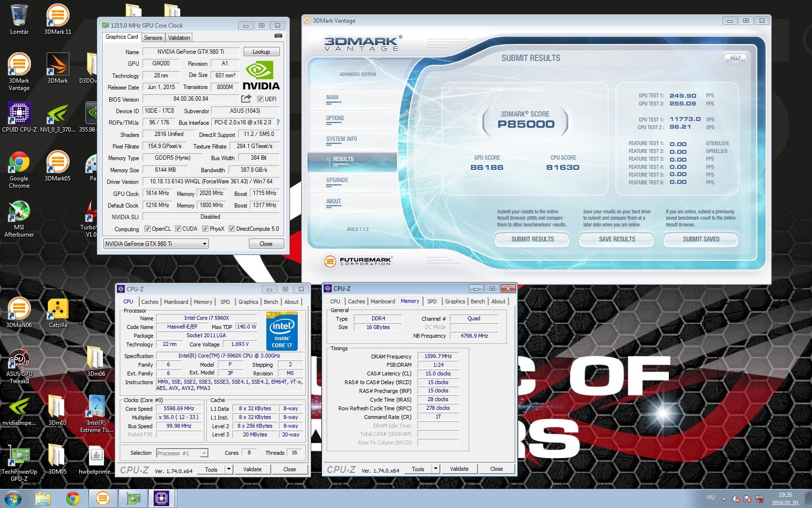Select SYSTEM INFO in 3DMark Vantage sidebar
Viewport: 812px width, 508px height.
pyautogui.click(x=341, y=140)
